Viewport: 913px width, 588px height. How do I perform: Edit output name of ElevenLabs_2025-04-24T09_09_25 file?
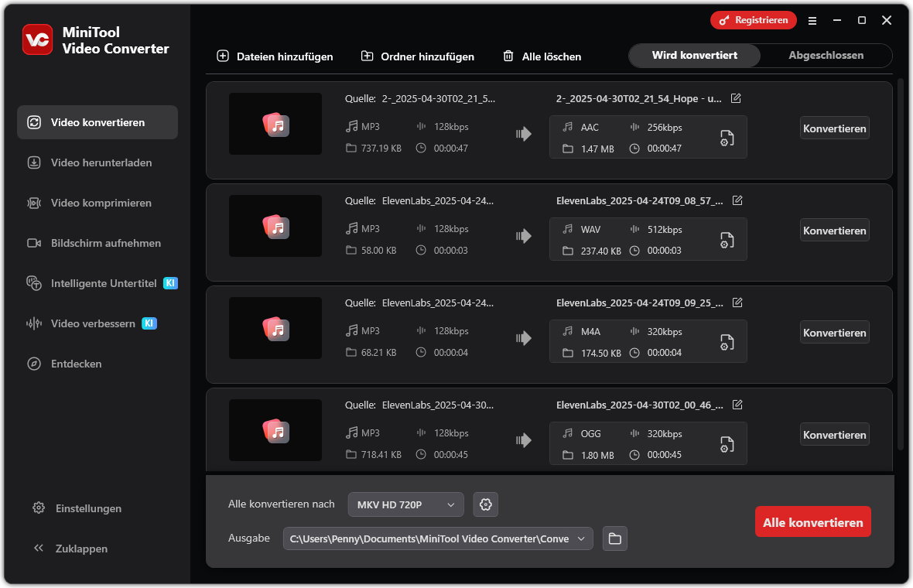click(737, 303)
